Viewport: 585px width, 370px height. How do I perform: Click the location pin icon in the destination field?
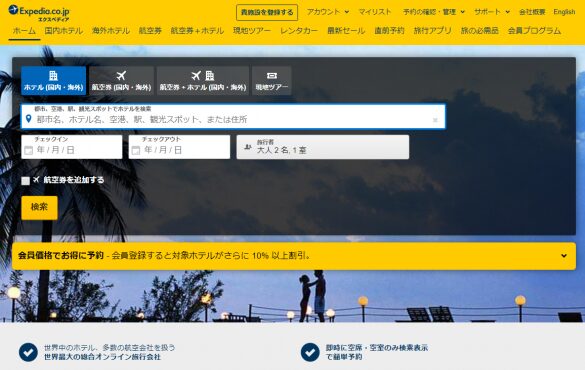(x=28, y=119)
